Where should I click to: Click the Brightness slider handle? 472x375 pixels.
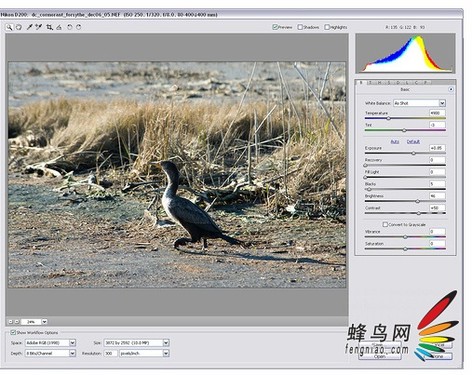point(418,201)
